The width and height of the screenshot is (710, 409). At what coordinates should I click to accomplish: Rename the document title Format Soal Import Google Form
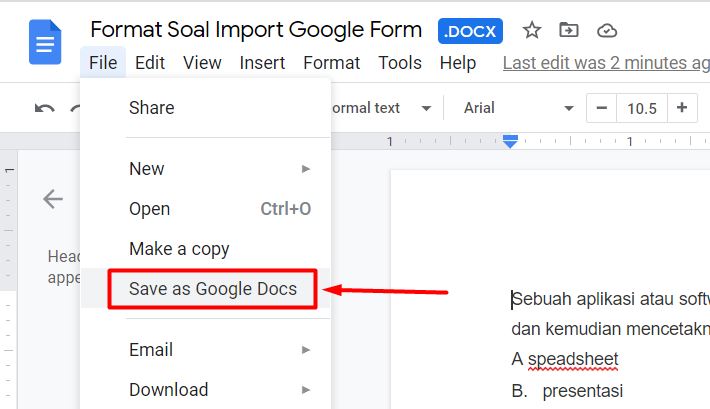click(x=256, y=30)
